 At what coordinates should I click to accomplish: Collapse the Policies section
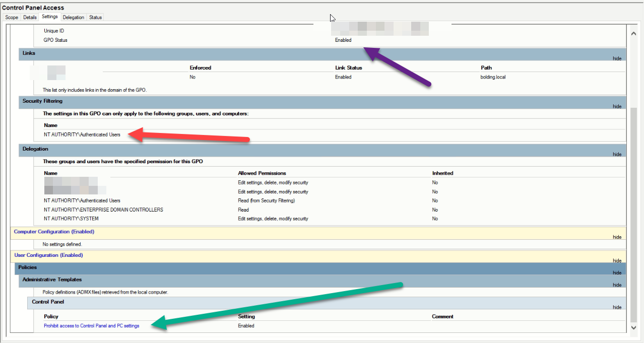pos(617,272)
